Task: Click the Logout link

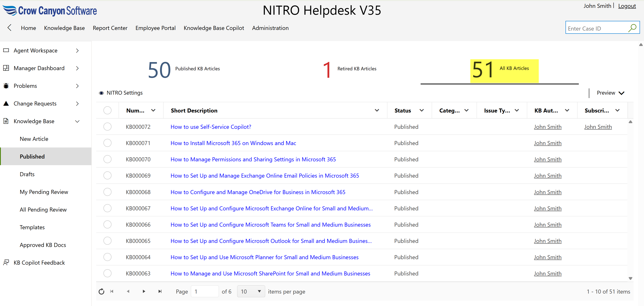Action: click(627, 6)
